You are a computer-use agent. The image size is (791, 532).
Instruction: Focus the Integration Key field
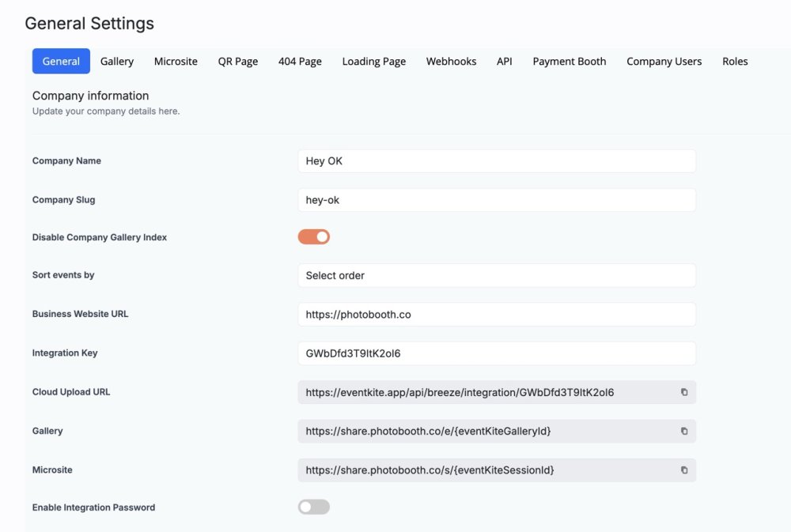[x=497, y=353]
